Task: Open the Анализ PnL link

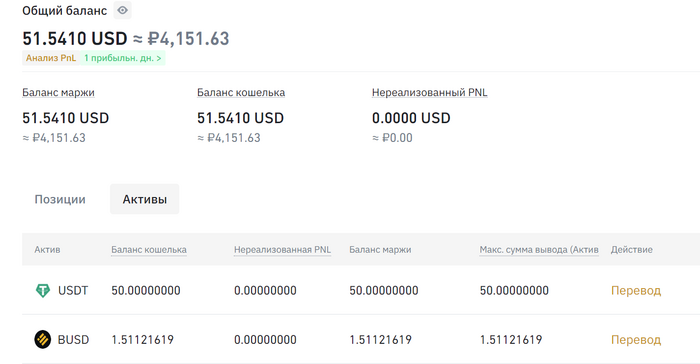Action: 51,58
